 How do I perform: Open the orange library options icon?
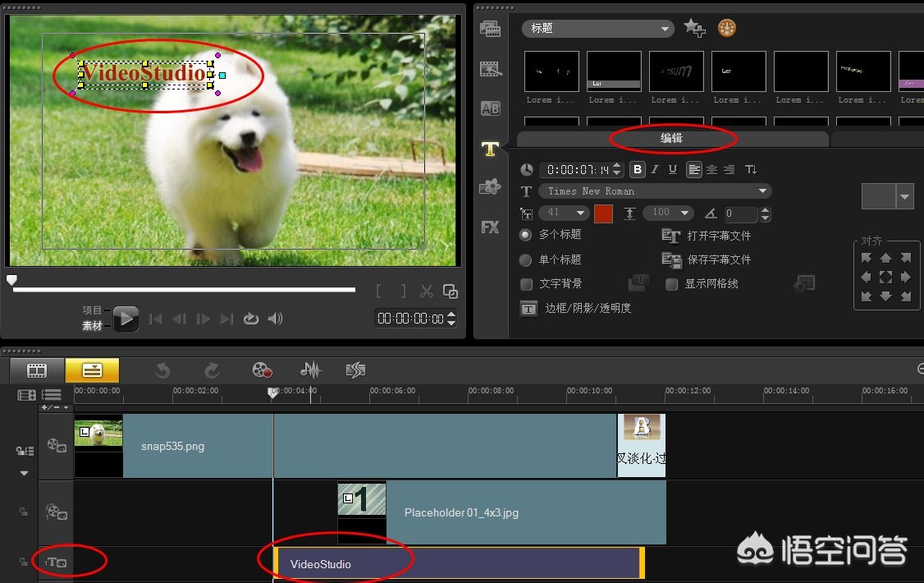726,28
